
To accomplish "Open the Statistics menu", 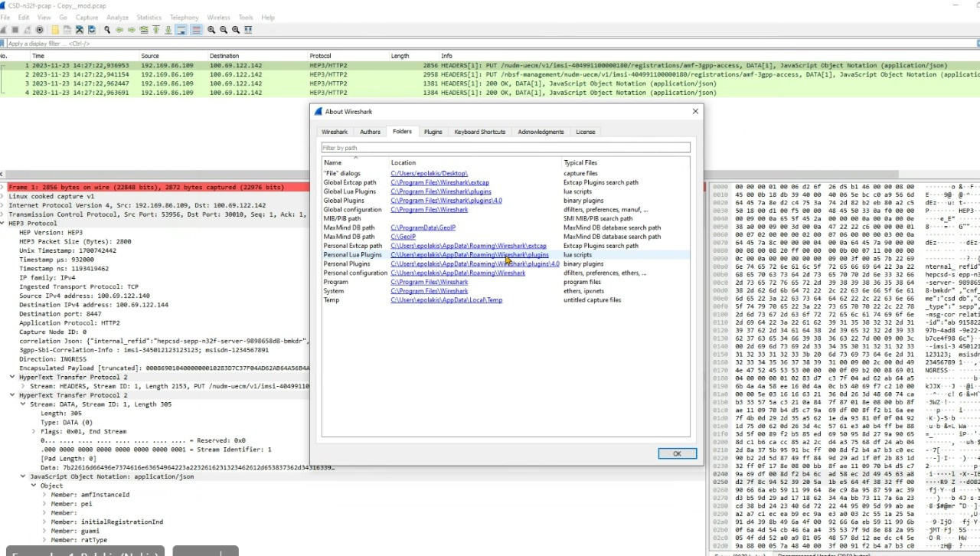I will [x=149, y=17].
